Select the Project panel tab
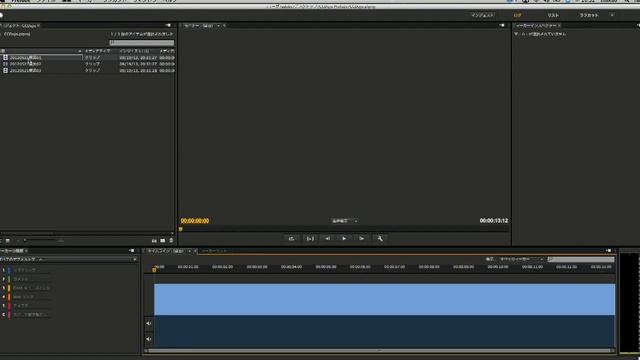Image resolution: width=640 pixels, height=360 pixels. 20,25
